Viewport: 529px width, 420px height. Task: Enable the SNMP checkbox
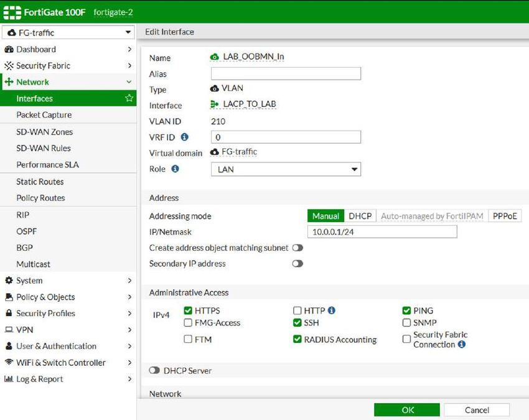(x=406, y=322)
